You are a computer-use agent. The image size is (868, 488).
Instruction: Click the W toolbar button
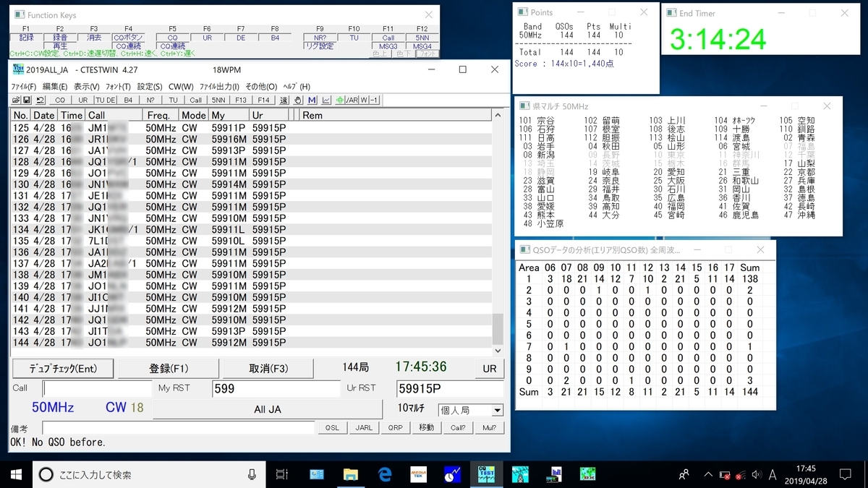coord(364,100)
